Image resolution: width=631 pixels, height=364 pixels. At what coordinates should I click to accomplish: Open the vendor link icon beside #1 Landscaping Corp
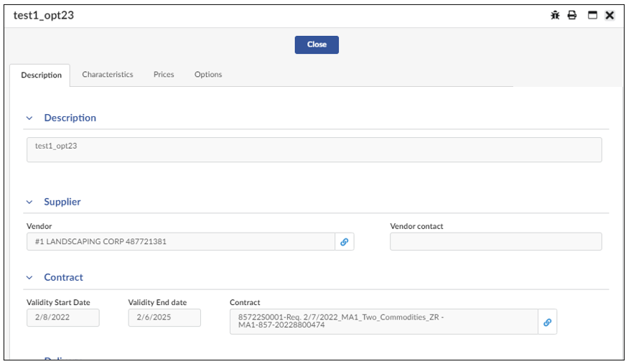click(345, 242)
